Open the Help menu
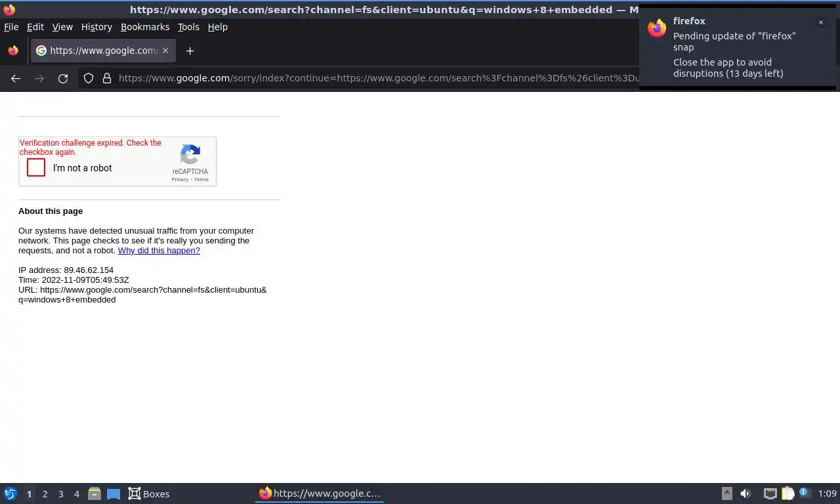 [218, 27]
